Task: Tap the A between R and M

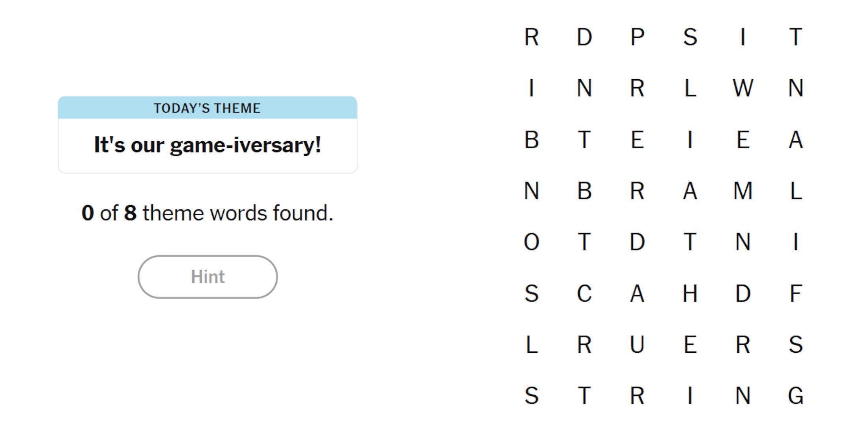Action: pyautogui.click(x=690, y=191)
